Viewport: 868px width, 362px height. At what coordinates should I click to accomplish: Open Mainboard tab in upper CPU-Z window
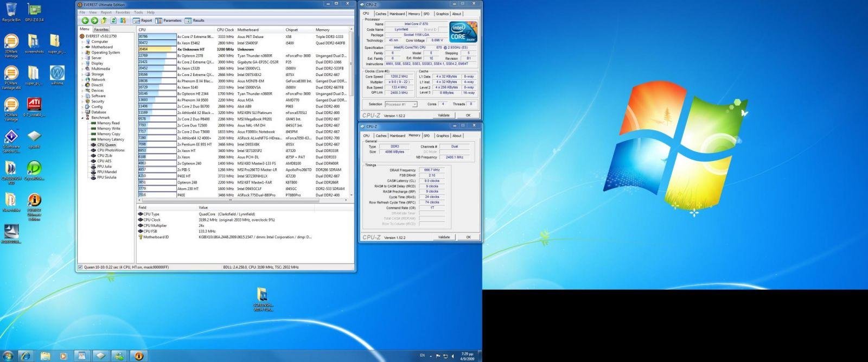point(397,14)
